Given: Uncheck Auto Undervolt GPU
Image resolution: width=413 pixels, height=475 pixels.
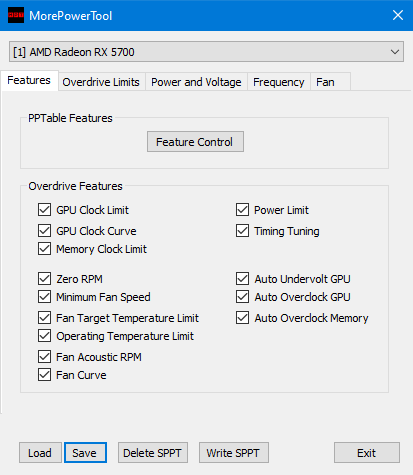Looking at the screenshot, I should pyautogui.click(x=242, y=279).
